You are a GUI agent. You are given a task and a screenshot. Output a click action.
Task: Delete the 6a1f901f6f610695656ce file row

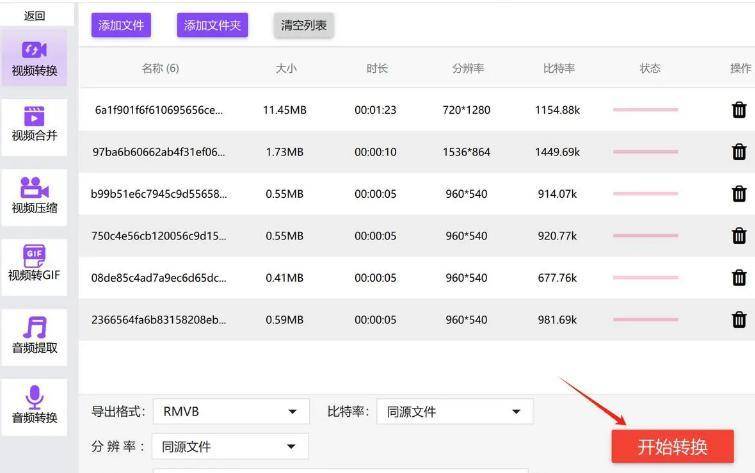(739, 110)
